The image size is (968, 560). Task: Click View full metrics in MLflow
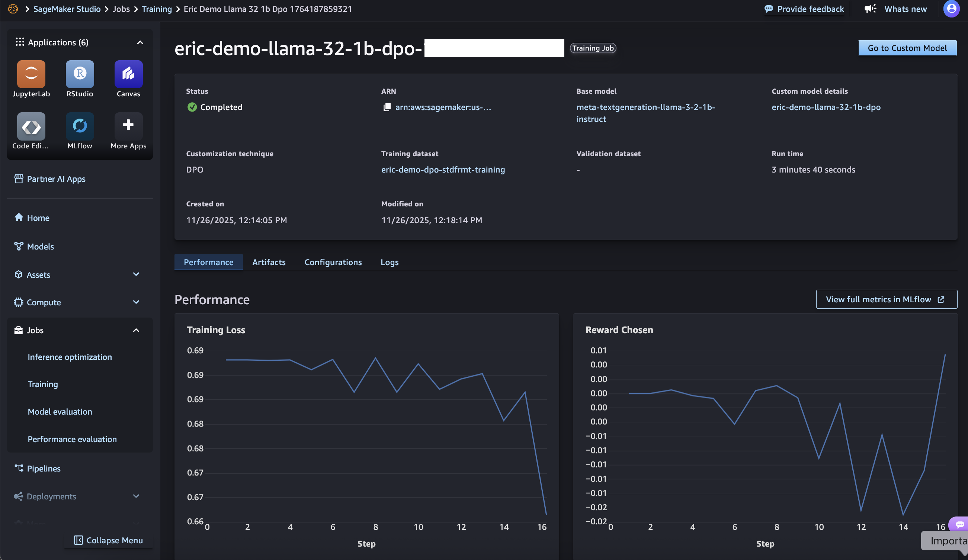(887, 299)
